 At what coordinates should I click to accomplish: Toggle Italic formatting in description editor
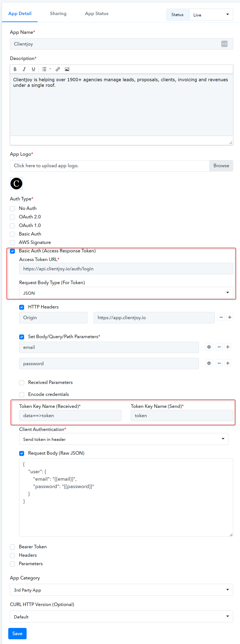(x=24, y=69)
